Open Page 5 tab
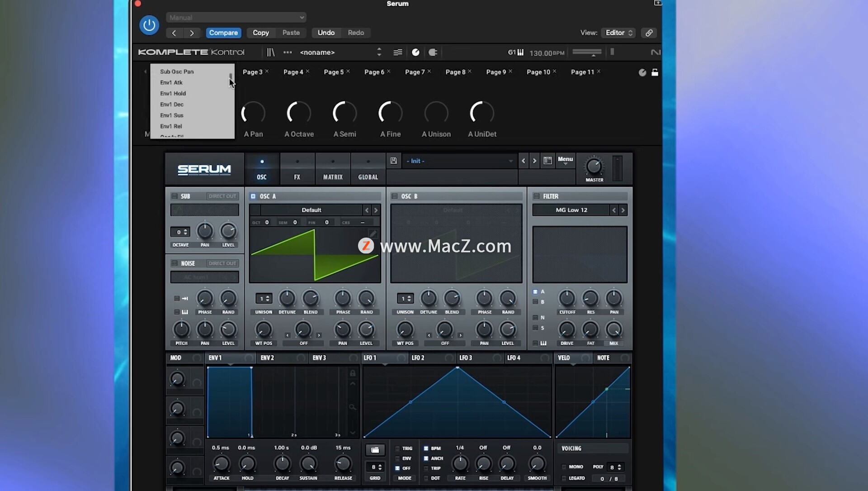Screen dimensions: 868x491 [334, 72]
